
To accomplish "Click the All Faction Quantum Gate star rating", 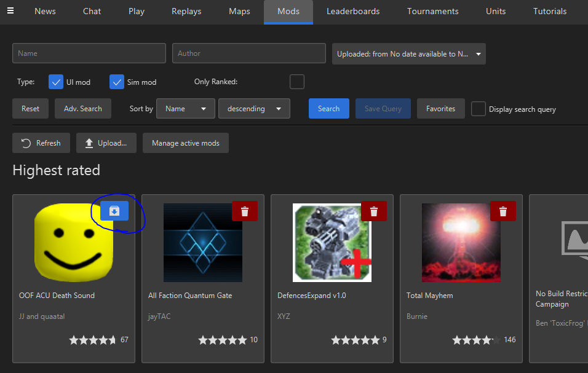I will 223,340.
